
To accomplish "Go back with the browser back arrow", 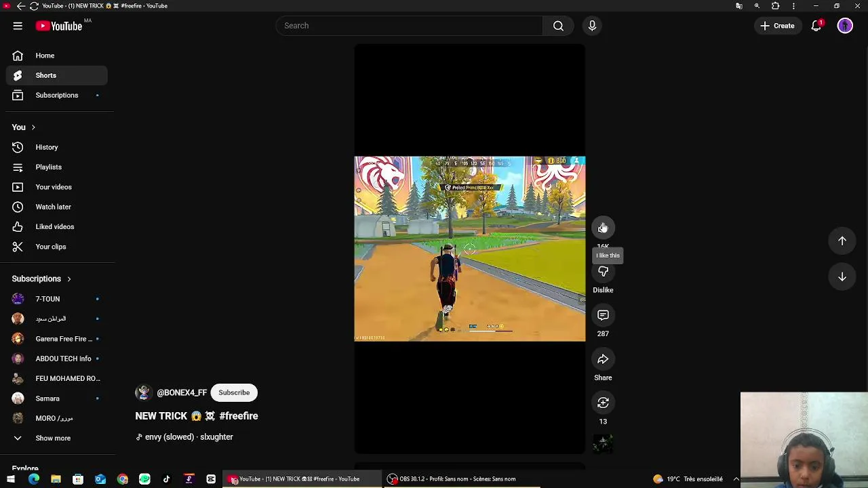I will (20, 5).
